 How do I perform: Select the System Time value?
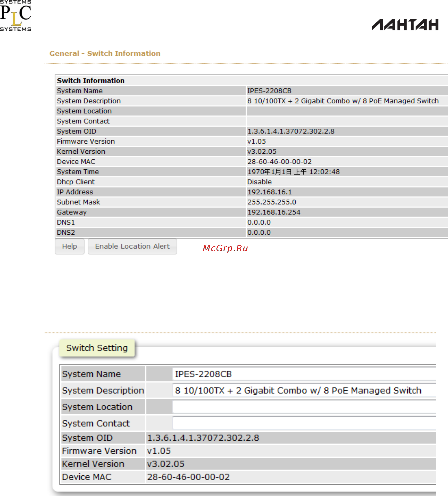click(x=293, y=172)
